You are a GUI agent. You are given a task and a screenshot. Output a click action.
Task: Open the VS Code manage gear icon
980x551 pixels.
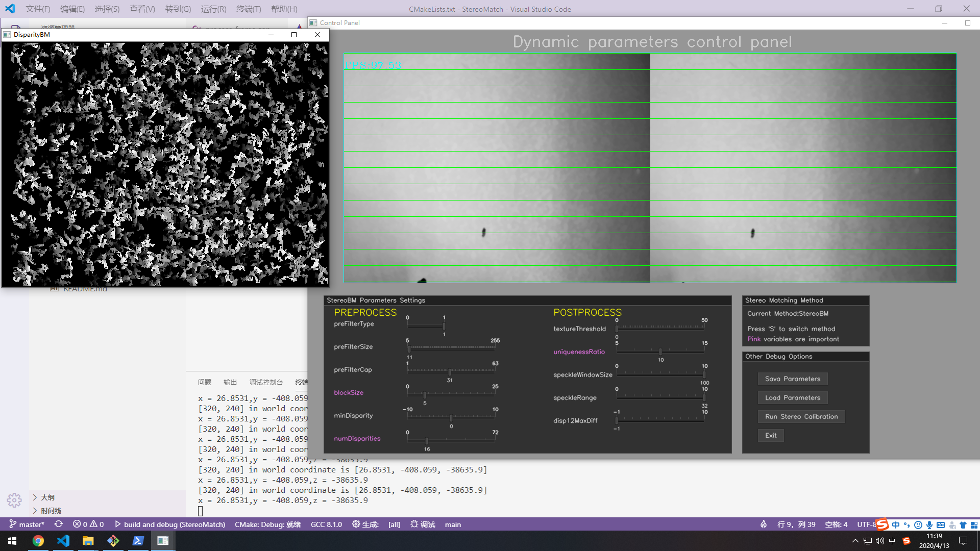click(x=14, y=500)
